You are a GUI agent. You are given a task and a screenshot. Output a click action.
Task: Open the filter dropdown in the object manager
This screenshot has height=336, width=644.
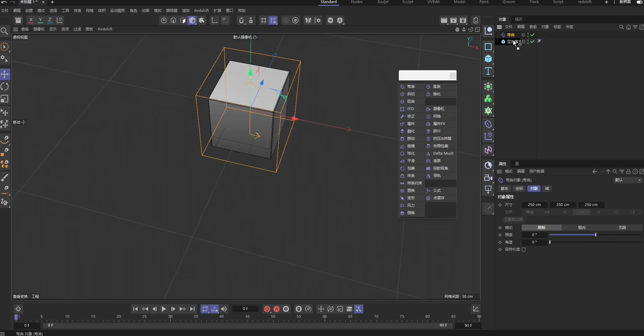[635, 26]
